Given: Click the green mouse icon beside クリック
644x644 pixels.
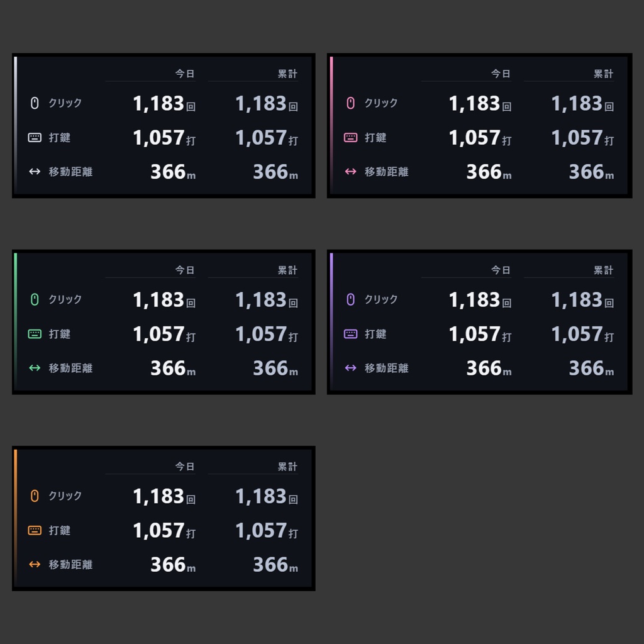Looking at the screenshot, I should click(35, 299).
